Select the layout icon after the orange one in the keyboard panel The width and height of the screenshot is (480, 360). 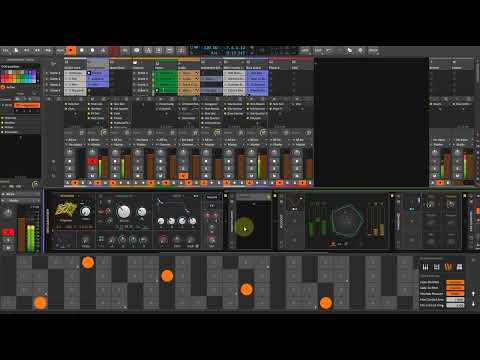click(459, 267)
